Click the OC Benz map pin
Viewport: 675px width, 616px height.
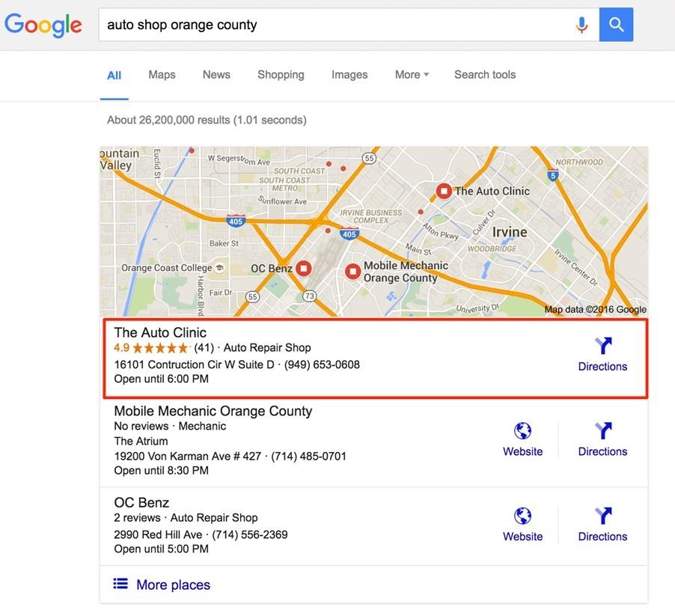pos(303,268)
